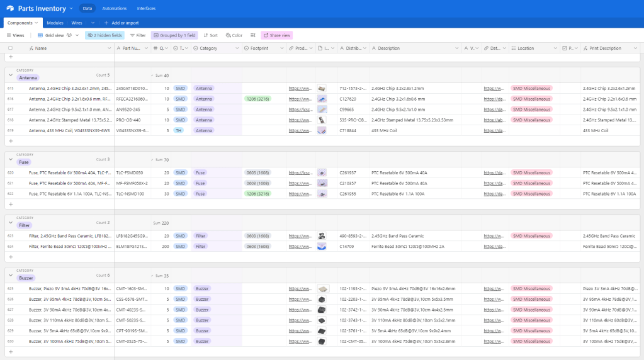
Task: Open product link for the first Antenna row
Action: (x=300, y=89)
